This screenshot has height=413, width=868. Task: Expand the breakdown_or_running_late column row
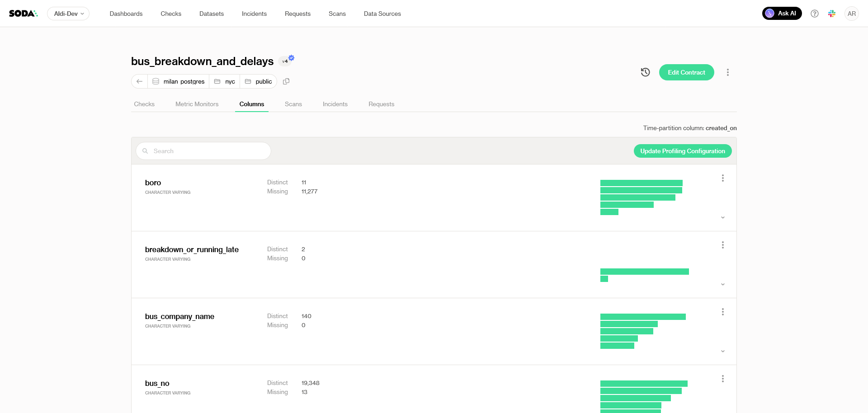click(723, 284)
